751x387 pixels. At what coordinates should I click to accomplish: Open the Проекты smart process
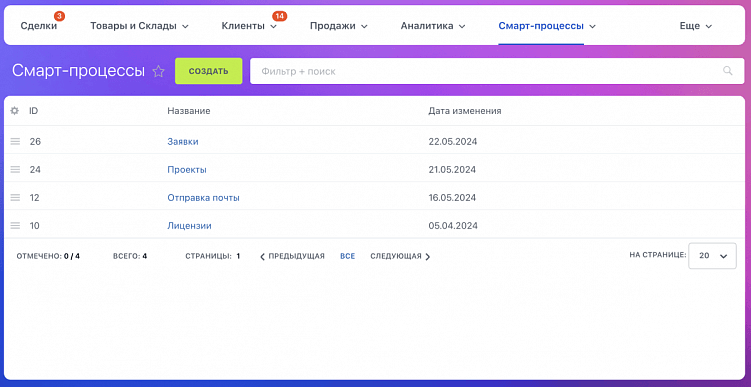coord(187,170)
